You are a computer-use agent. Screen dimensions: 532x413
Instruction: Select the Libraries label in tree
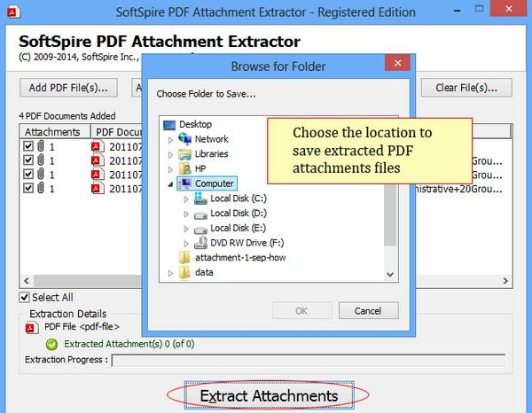(x=211, y=154)
